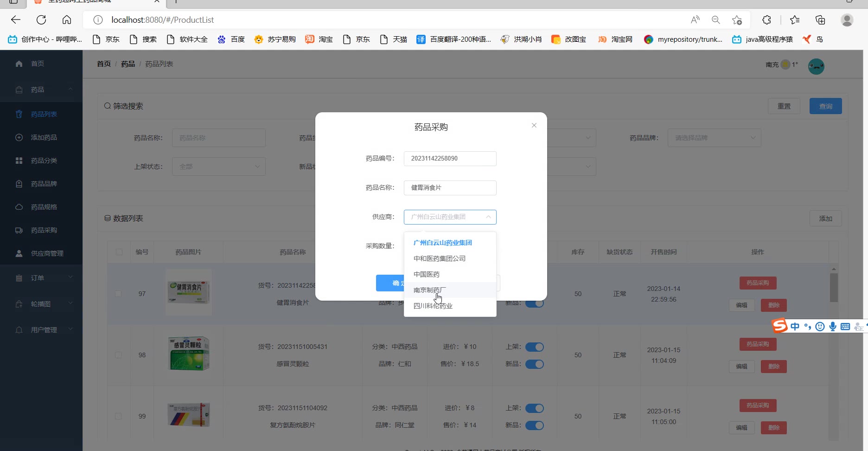
Task: Add this page to favorites with star icon
Action: click(x=737, y=20)
